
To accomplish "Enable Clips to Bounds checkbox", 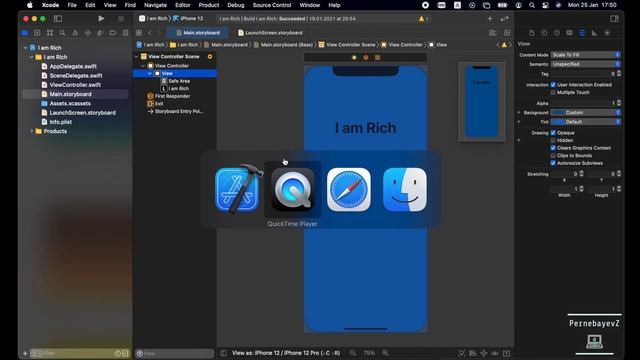I will 553,156.
